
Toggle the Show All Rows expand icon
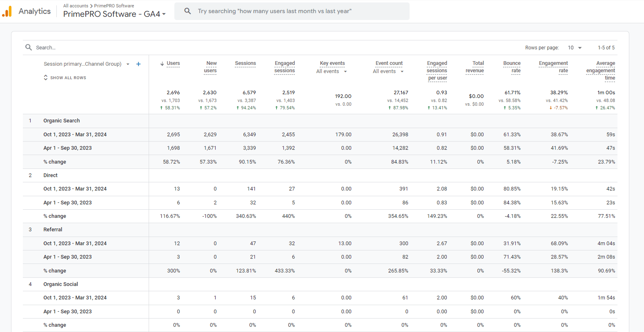[x=46, y=77]
